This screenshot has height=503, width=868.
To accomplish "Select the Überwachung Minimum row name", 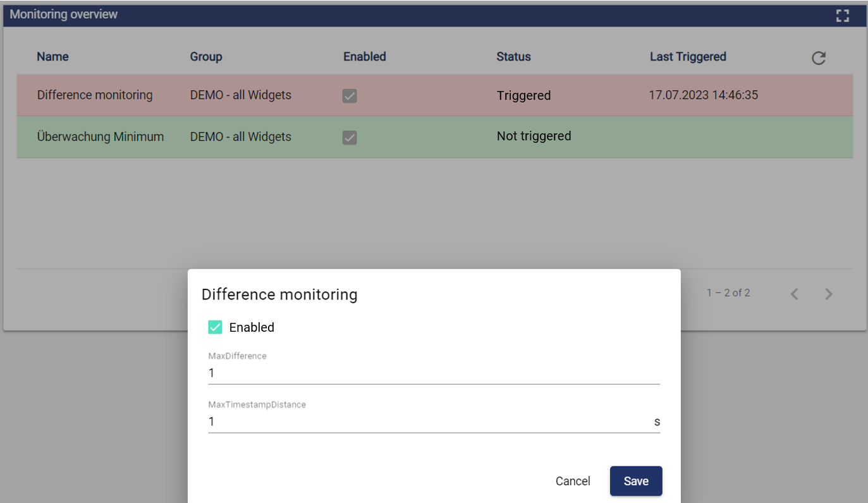I will pyautogui.click(x=101, y=136).
